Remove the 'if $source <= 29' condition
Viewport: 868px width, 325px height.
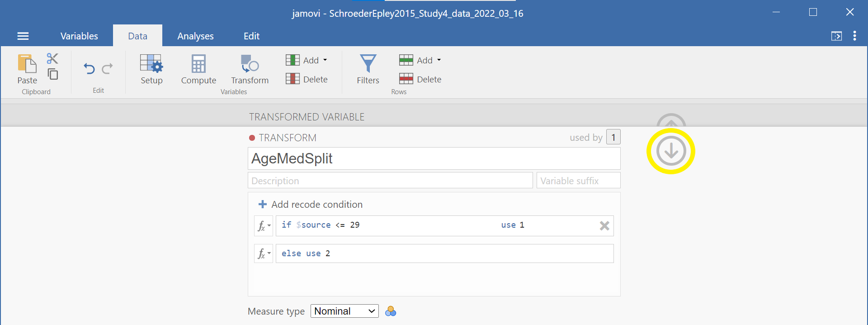tap(604, 226)
